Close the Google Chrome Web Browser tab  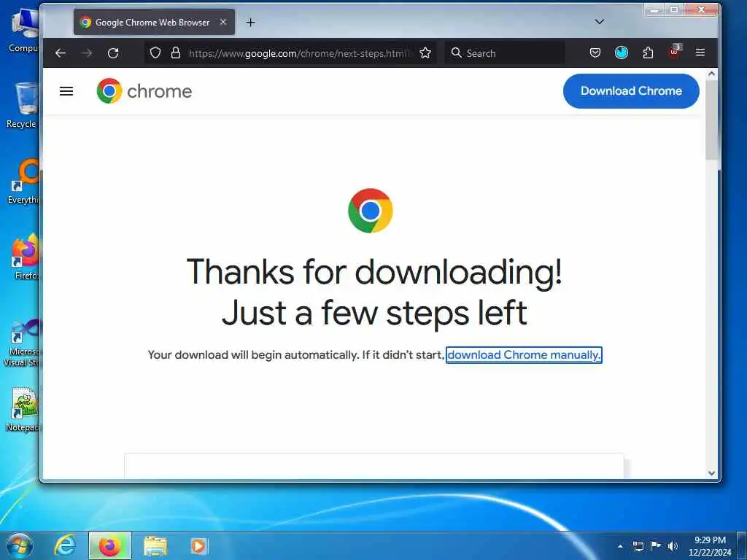click(223, 22)
